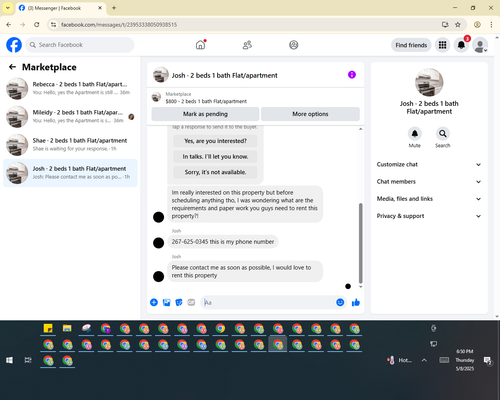Click Josh's listing photo in right panel
Screen dimensions: 500x400
click(429, 82)
